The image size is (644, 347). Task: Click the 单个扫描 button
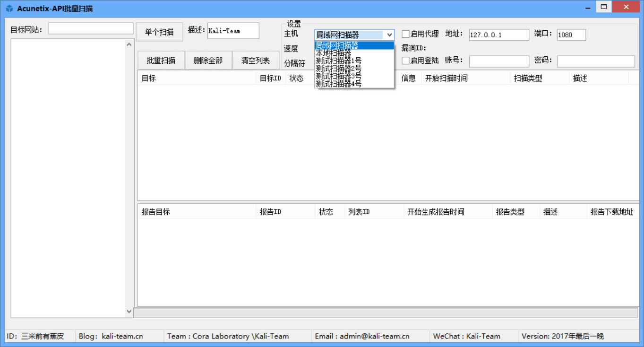pos(160,32)
